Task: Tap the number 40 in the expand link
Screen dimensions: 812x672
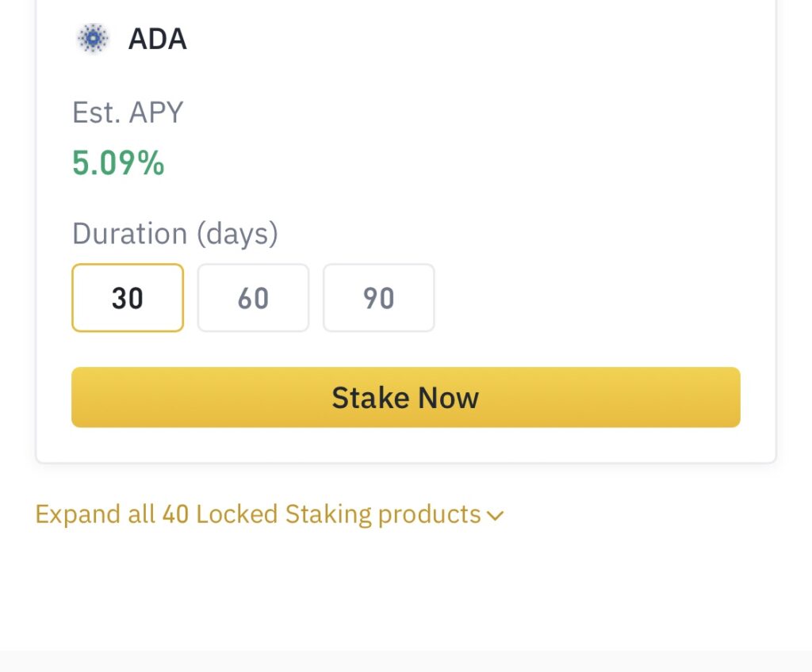Action: click(x=175, y=514)
